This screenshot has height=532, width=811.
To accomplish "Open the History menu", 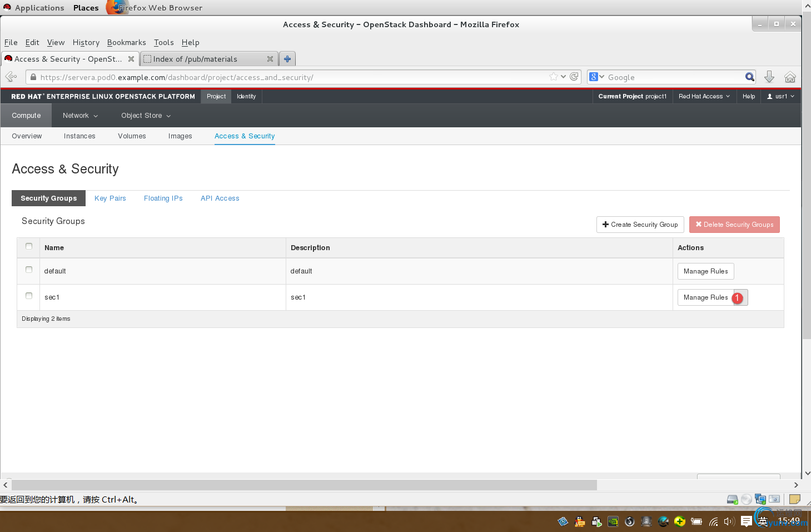I will pyautogui.click(x=86, y=42).
